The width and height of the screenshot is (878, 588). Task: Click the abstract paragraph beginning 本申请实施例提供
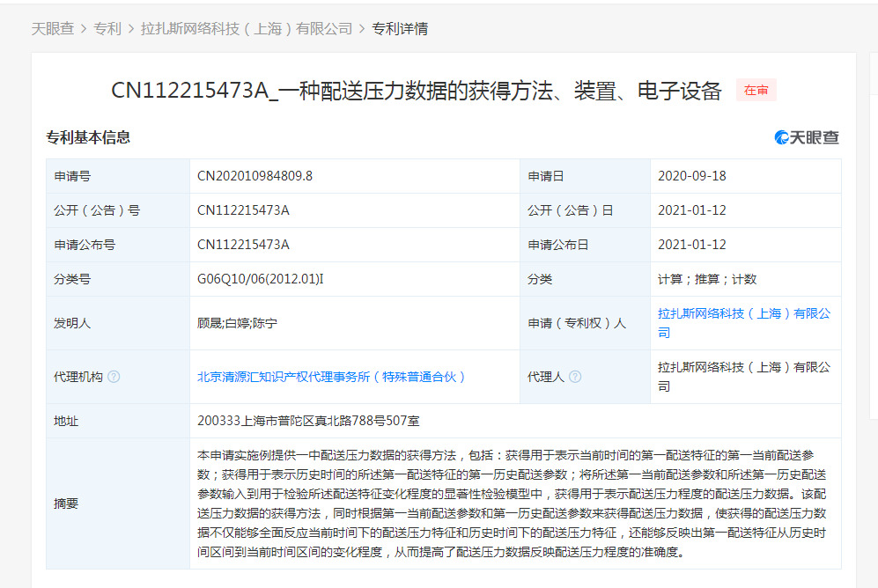(x=512, y=503)
